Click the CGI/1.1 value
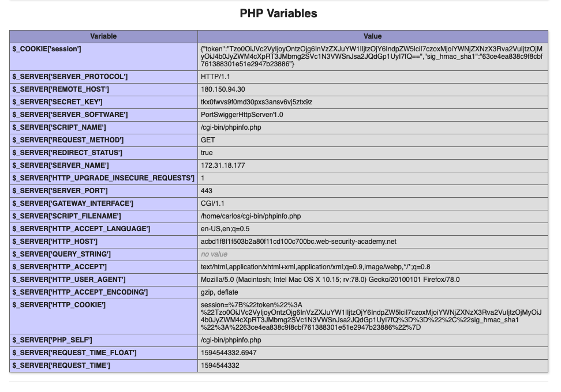The width and height of the screenshot is (561, 392). point(212,203)
